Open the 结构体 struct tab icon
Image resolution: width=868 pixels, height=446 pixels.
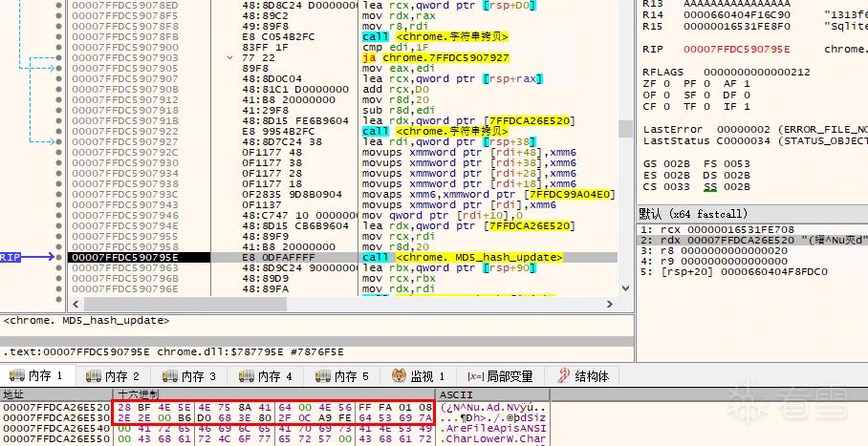[x=564, y=376]
